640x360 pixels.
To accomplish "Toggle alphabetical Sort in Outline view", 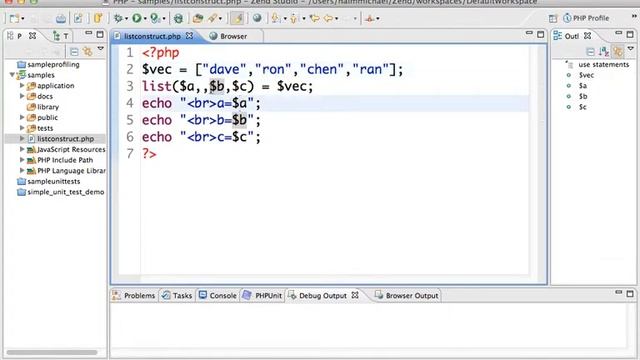I will tap(604, 51).
